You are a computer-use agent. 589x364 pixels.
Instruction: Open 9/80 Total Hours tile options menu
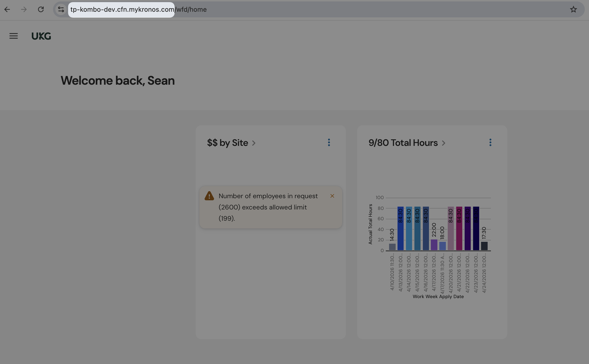pos(490,143)
